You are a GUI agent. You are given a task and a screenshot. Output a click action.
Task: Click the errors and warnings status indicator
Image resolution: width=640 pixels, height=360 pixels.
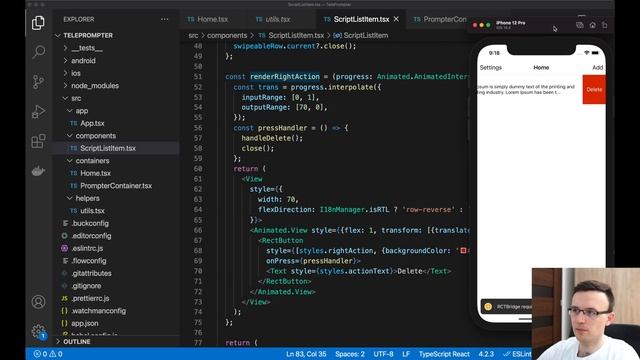(48, 354)
